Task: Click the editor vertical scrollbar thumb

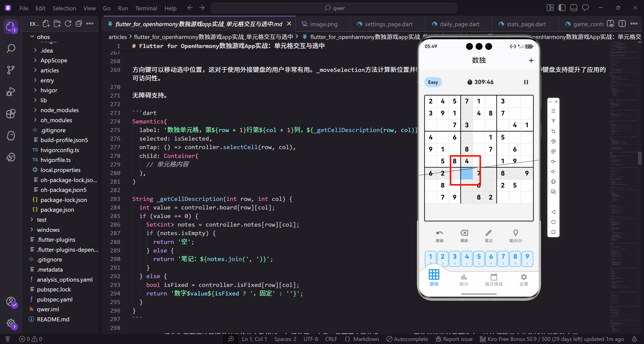Action: coord(639,158)
